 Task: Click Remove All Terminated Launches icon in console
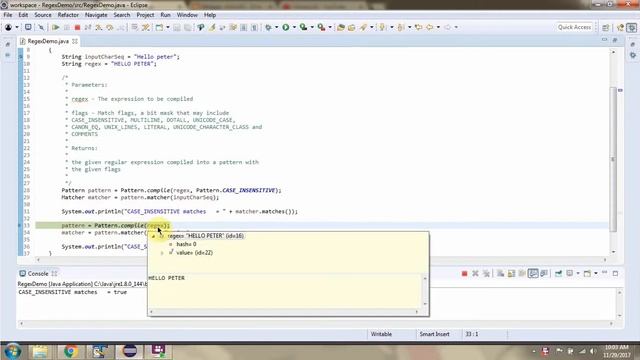pyautogui.click(x=486, y=273)
